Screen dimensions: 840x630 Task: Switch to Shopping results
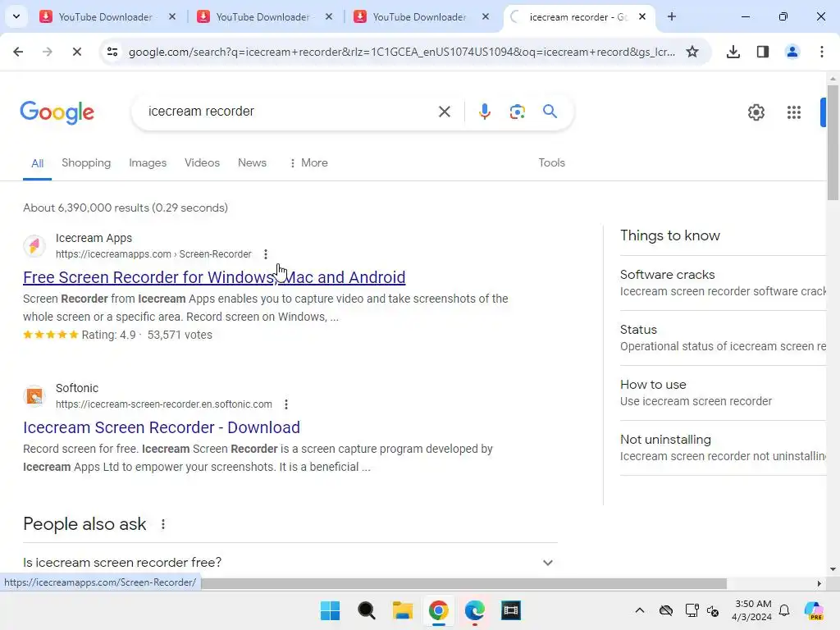pyautogui.click(x=86, y=163)
